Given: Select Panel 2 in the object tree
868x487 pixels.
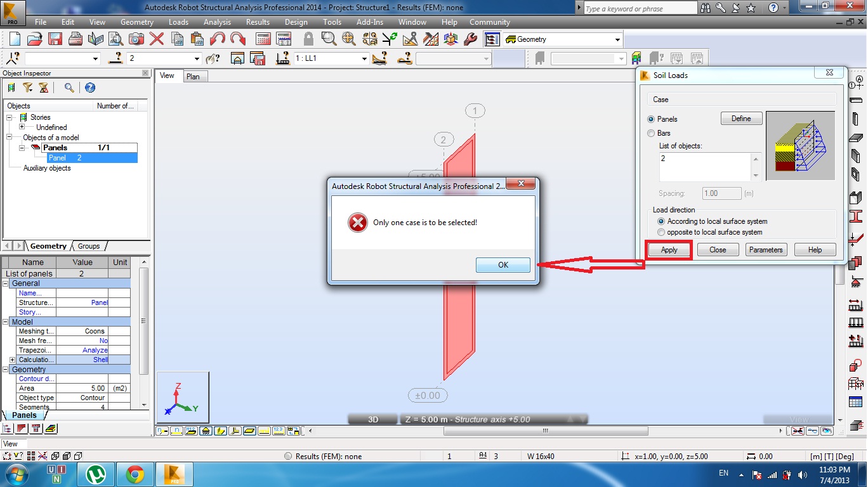Looking at the screenshot, I should [x=92, y=158].
